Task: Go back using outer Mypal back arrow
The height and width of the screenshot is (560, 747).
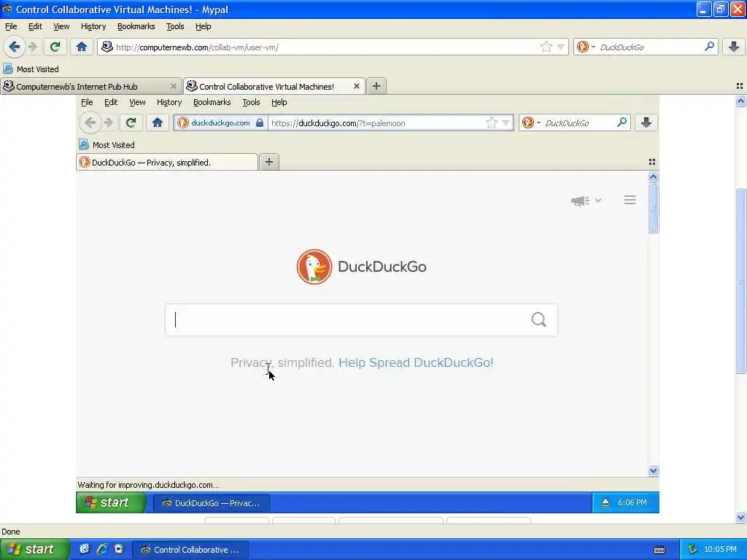Action: [x=15, y=47]
